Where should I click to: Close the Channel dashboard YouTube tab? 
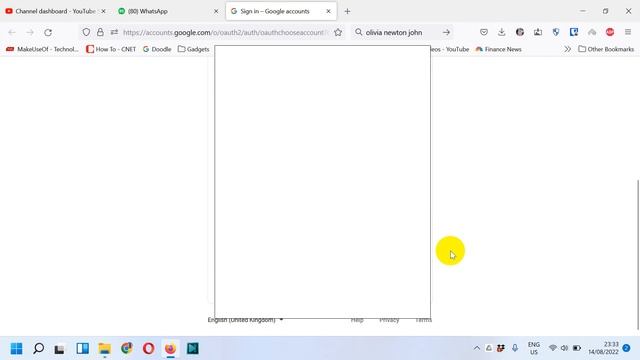tap(103, 11)
